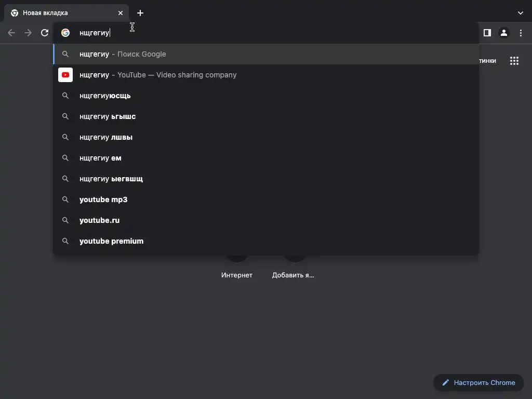Click the Настроить Chrome button

pyautogui.click(x=478, y=383)
